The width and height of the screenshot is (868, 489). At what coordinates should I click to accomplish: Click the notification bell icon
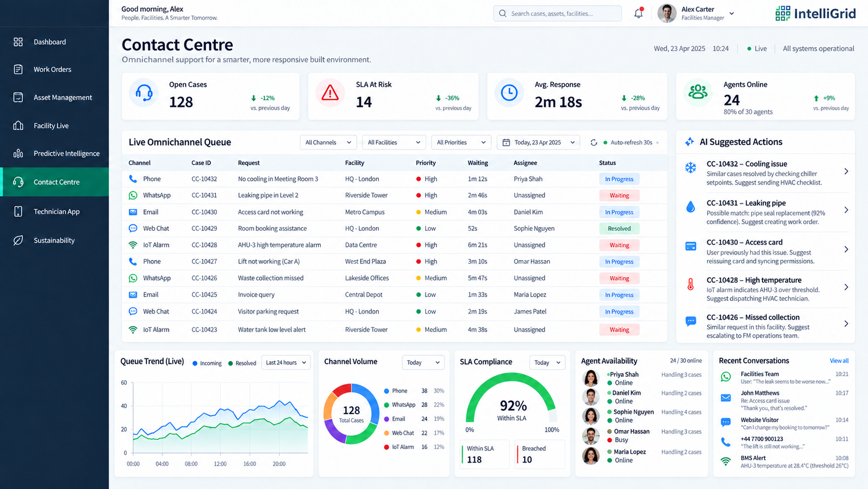[639, 14]
